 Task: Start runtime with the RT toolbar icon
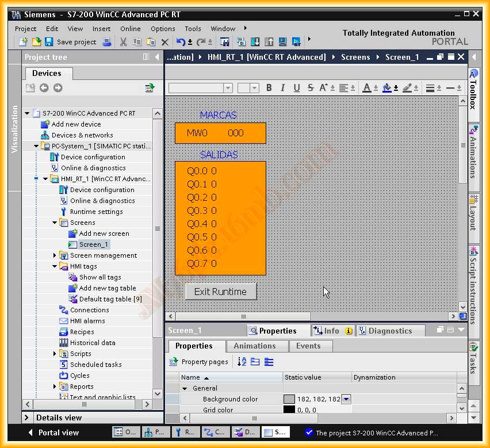click(x=297, y=42)
